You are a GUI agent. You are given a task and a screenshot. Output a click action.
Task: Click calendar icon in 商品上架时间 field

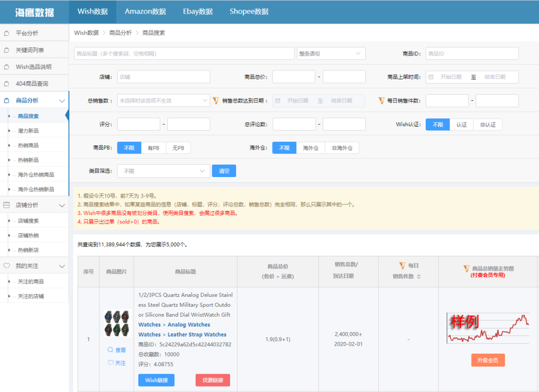431,77
